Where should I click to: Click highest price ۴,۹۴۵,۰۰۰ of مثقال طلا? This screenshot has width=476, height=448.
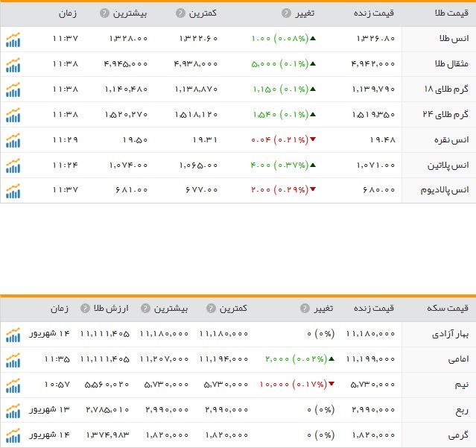[126, 64]
